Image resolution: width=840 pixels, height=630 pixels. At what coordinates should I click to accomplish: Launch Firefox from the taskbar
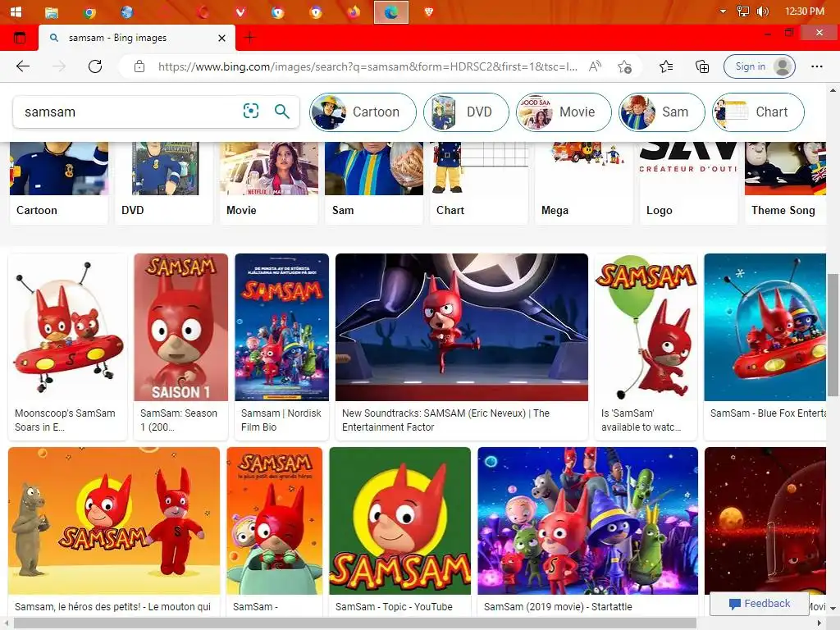point(354,11)
